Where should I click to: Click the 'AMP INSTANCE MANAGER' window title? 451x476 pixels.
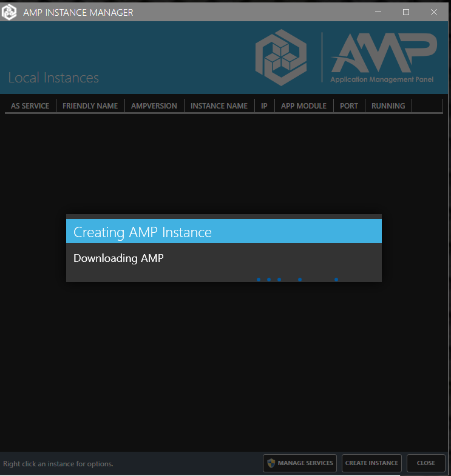[78, 13]
